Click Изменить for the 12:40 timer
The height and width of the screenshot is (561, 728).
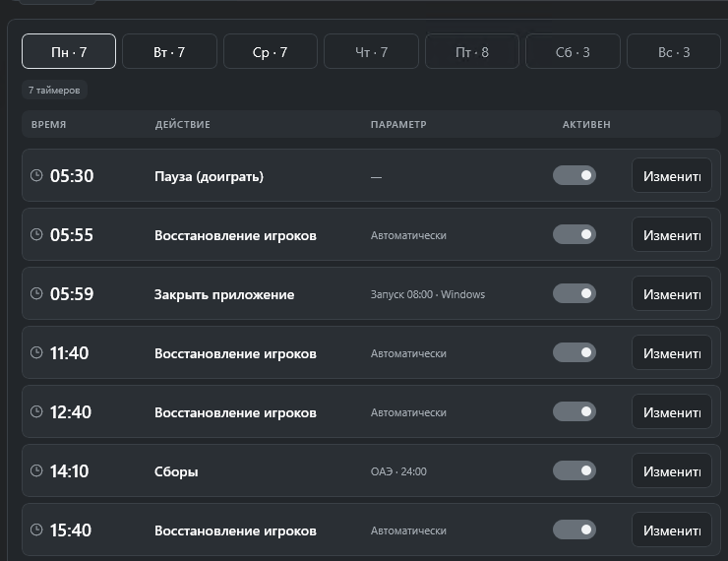[x=672, y=411]
